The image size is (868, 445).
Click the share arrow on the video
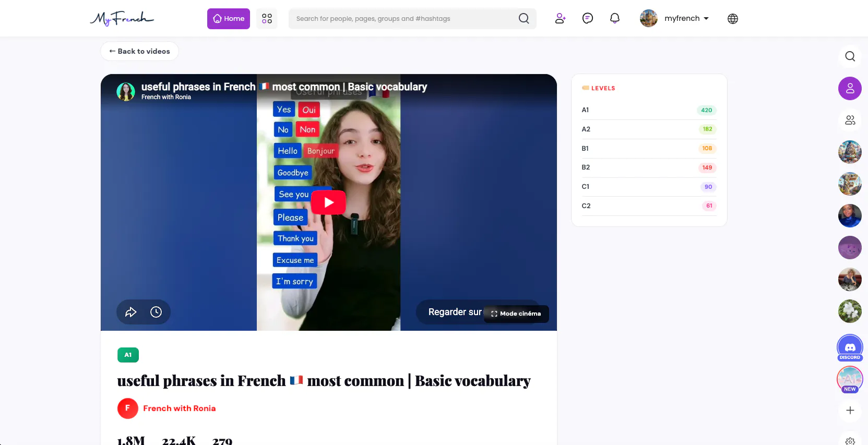pos(131,312)
